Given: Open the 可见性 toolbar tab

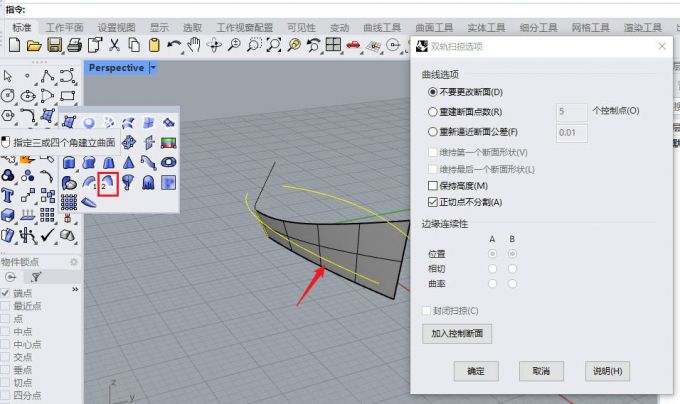Looking at the screenshot, I should pos(301,28).
